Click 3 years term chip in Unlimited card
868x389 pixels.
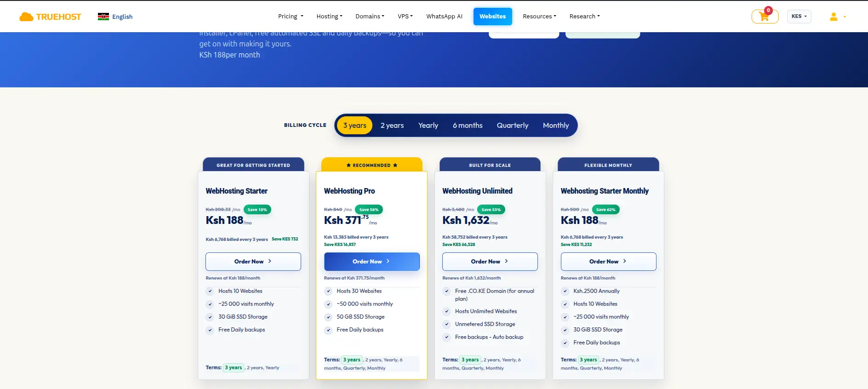click(x=470, y=360)
